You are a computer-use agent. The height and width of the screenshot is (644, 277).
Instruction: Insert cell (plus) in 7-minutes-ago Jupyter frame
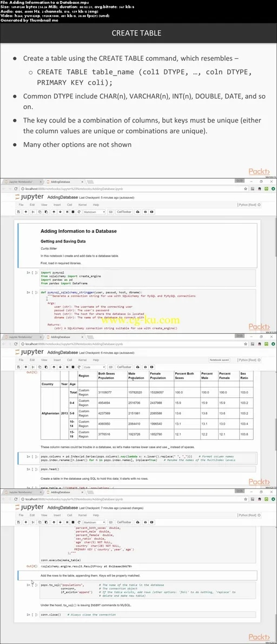26,521
